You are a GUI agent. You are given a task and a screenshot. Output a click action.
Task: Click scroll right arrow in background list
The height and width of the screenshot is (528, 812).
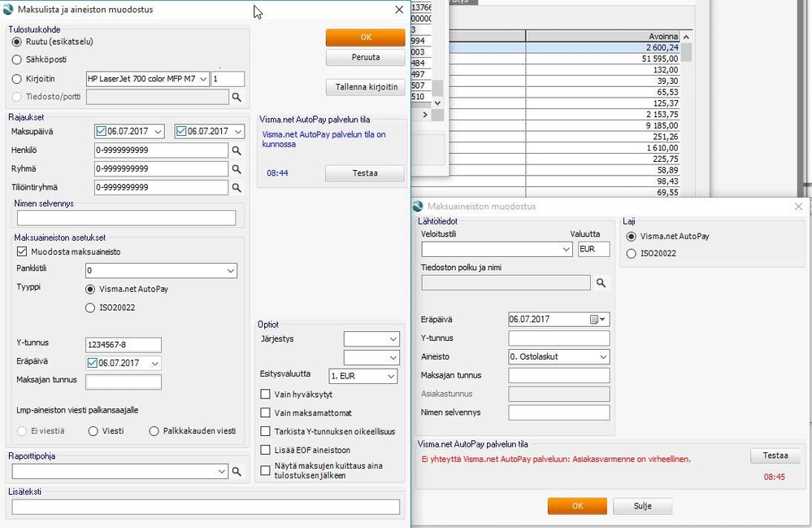point(425,115)
